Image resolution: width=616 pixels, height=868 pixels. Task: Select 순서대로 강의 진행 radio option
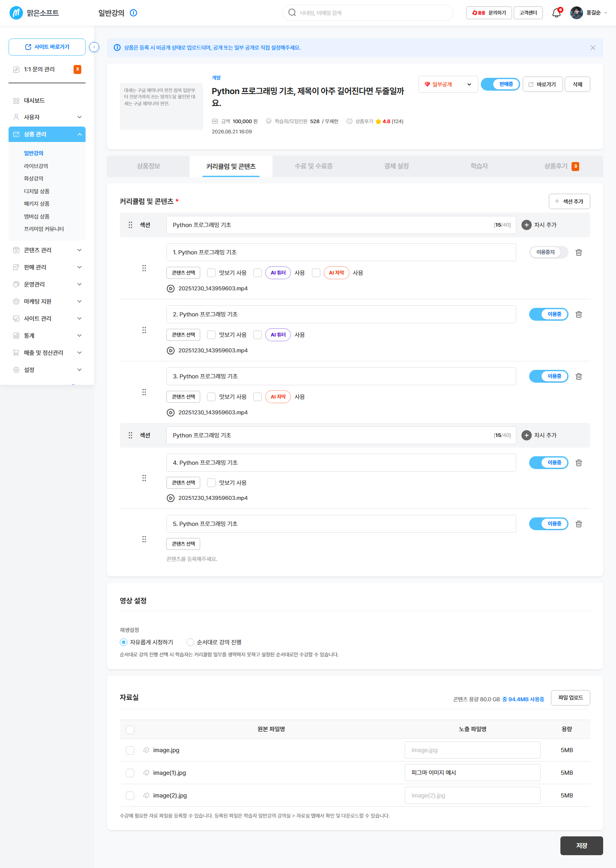(x=190, y=642)
